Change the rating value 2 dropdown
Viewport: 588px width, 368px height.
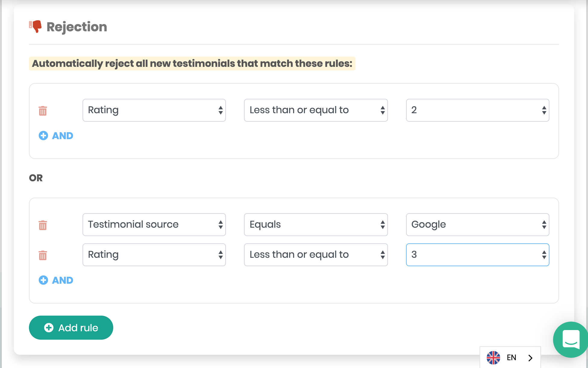pyautogui.click(x=477, y=110)
